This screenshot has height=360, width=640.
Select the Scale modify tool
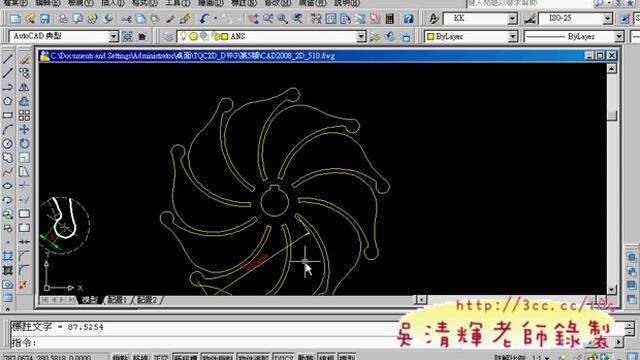24,158
